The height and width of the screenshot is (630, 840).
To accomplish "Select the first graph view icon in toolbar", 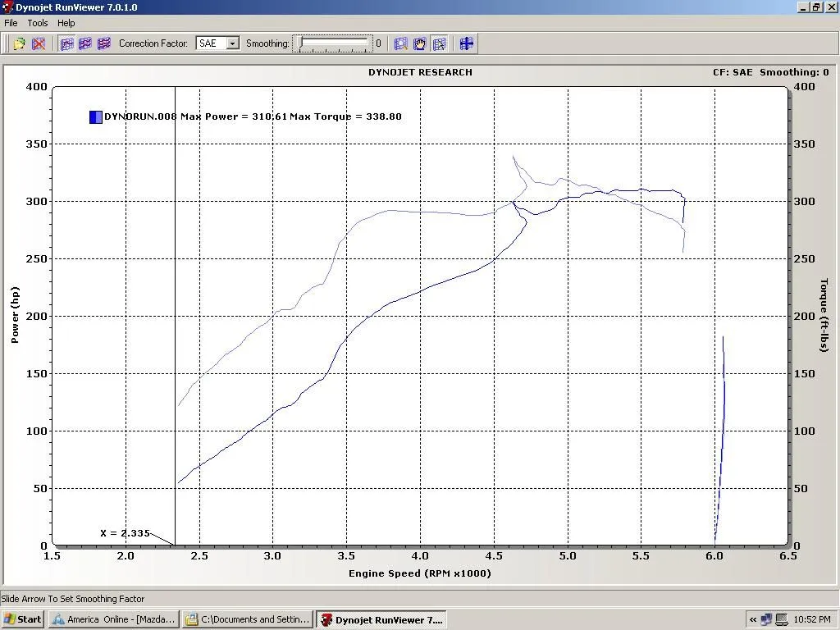I will [67, 43].
